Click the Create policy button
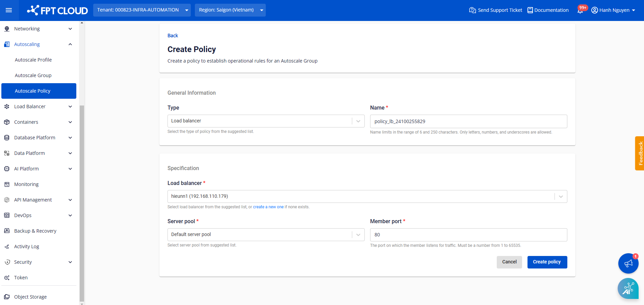644x305 pixels. pos(547,262)
